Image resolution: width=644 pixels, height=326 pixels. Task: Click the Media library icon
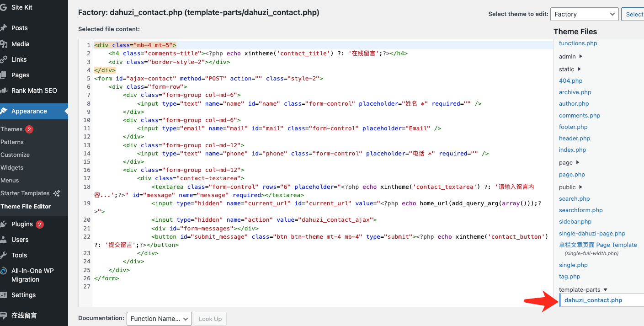[4, 44]
